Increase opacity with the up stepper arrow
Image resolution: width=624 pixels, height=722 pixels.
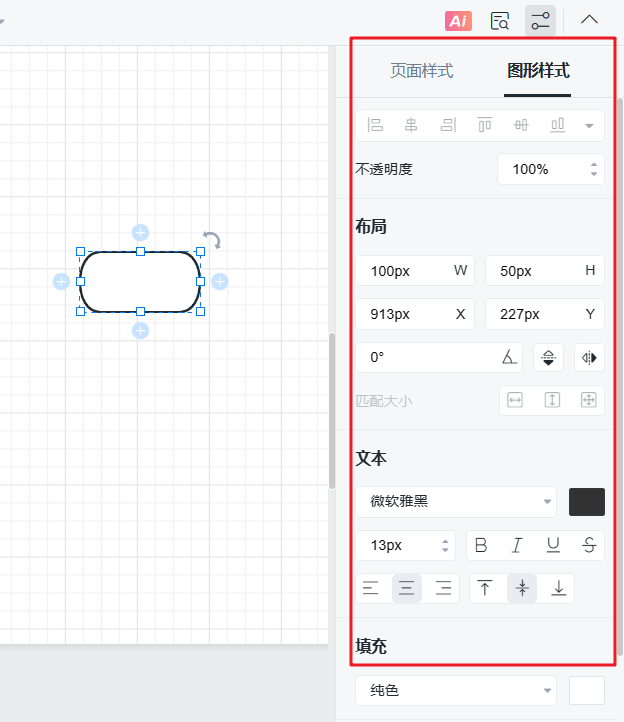pos(594,165)
